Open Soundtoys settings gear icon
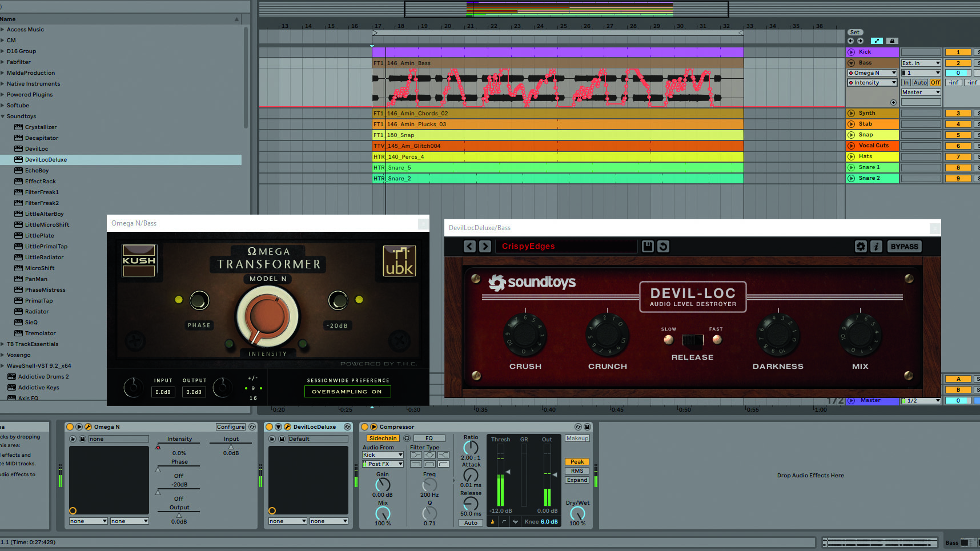This screenshot has width=980, height=551. point(861,247)
